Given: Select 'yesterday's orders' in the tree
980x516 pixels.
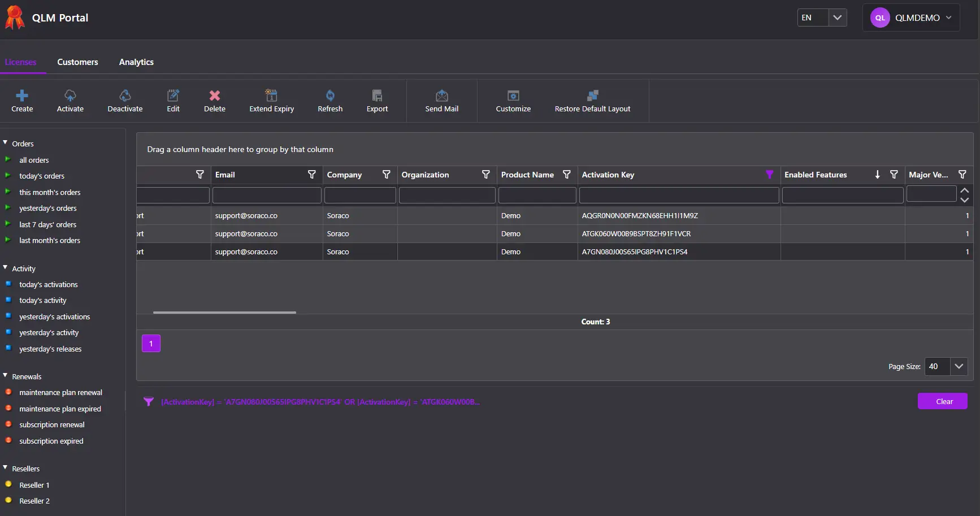Looking at the screenshot, I should (x=48, y=208).
